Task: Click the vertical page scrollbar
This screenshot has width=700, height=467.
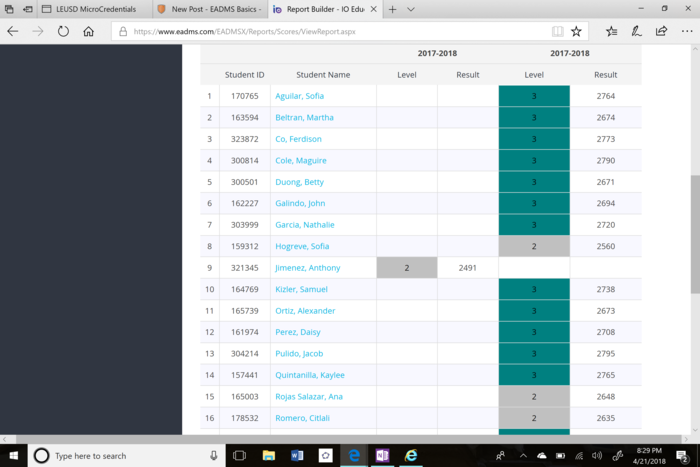Action: pos(694,230)
